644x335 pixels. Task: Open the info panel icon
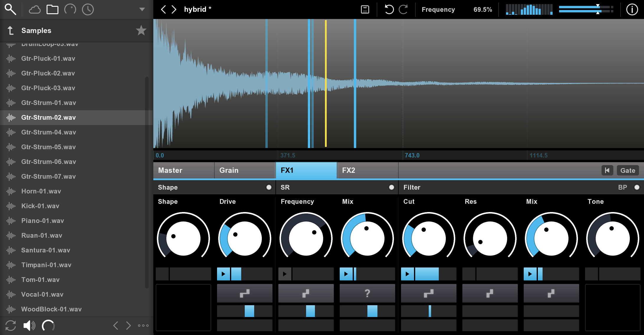coord(632,9)
